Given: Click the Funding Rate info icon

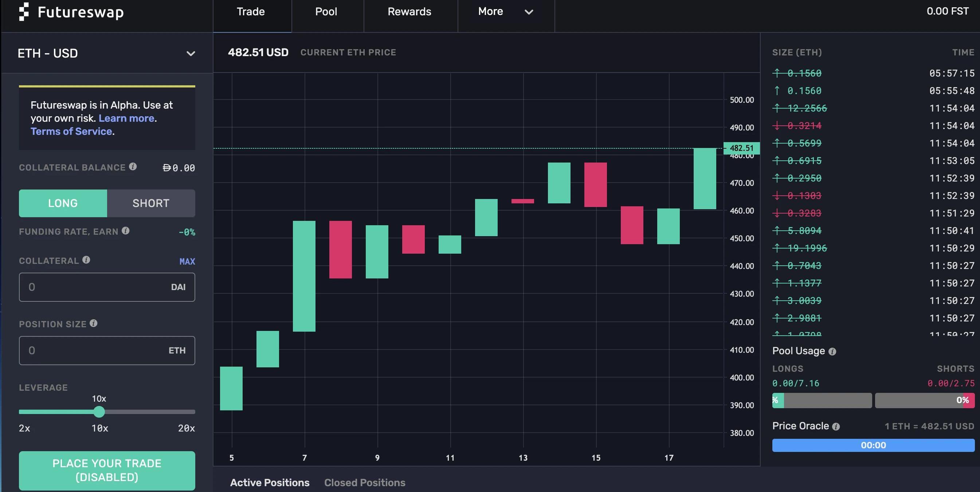Looking at the screenshot, I should tap(126, 231).
